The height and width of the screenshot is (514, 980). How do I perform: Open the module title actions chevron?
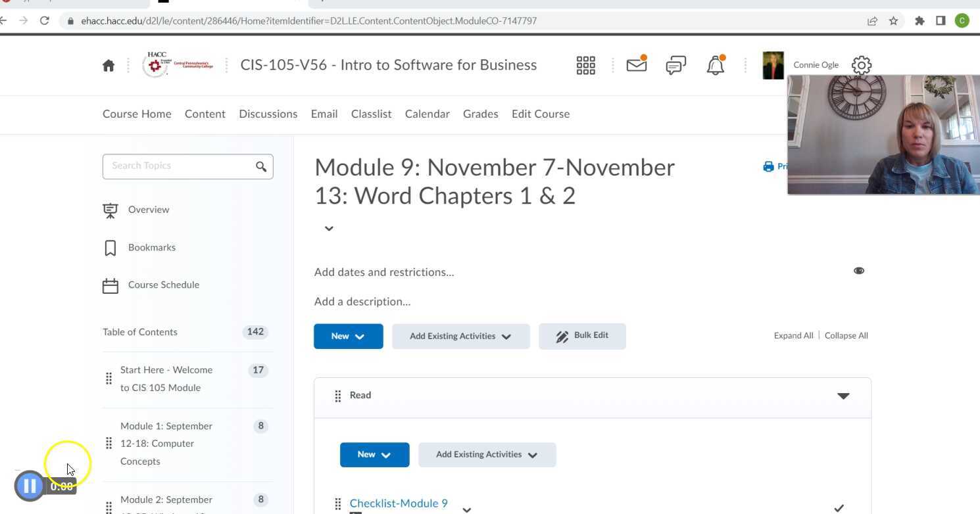329,228
